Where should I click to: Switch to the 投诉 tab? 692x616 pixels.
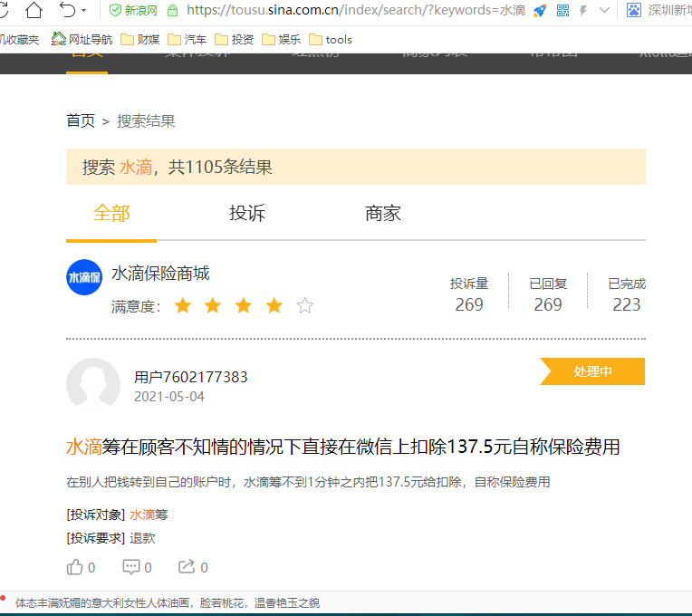[x=246, y=213]
